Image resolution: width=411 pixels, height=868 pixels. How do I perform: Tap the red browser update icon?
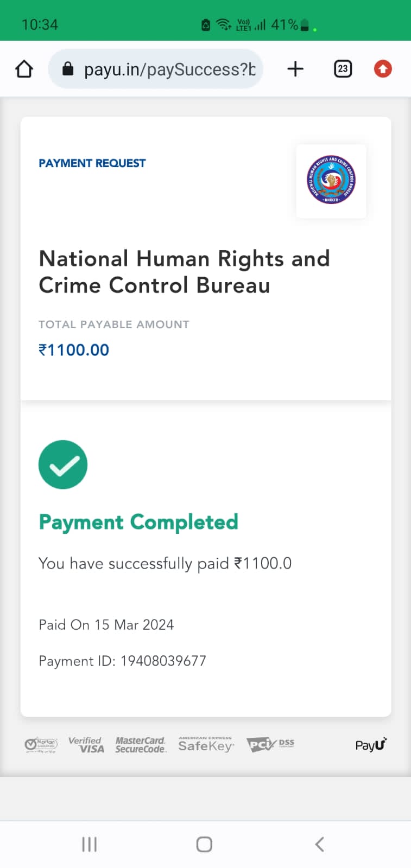pyautogui.click(x=383, y=69)
